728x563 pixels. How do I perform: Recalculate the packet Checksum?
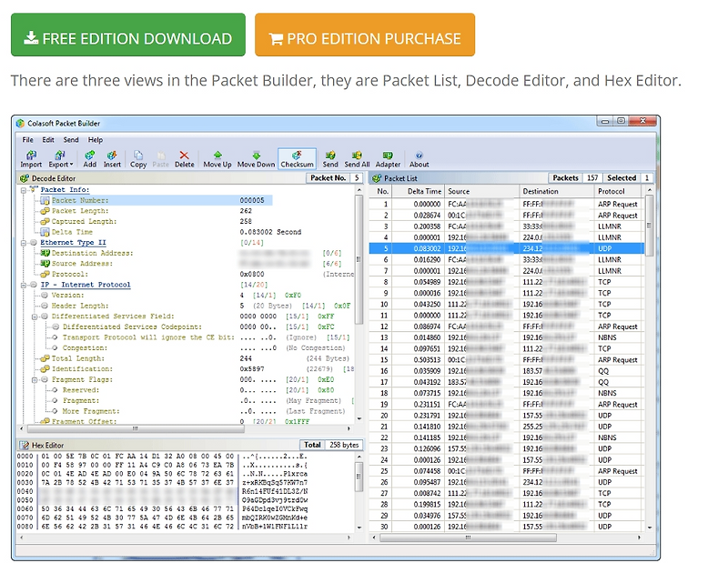[298, 160]
